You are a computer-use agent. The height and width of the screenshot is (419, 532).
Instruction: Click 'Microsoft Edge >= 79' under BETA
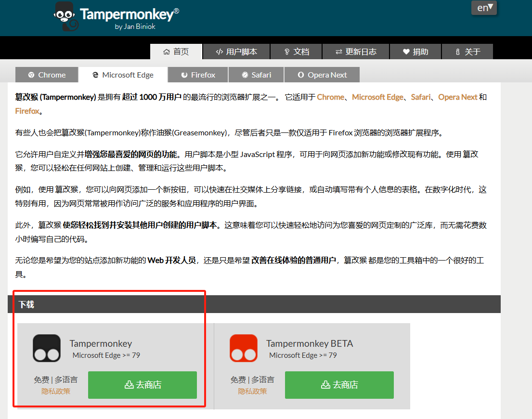(303, 355)
